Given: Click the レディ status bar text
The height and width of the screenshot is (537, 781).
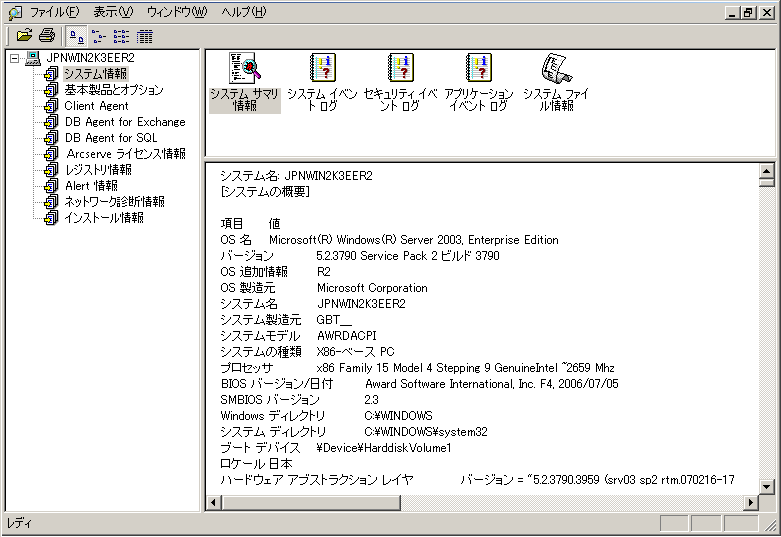Looking at the screenshot, I should tap(19, 523).
